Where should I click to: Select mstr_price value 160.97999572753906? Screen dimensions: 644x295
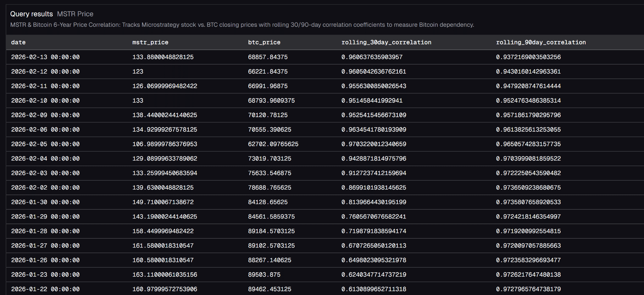[165, 289]
